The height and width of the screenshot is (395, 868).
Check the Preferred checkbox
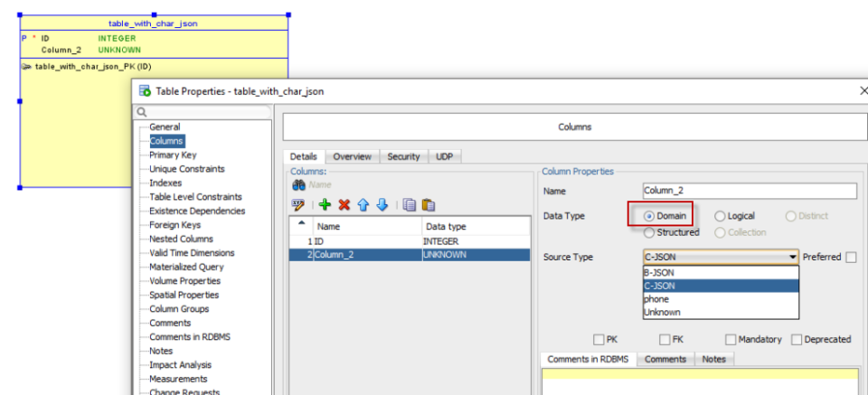[x=851, y=258]
